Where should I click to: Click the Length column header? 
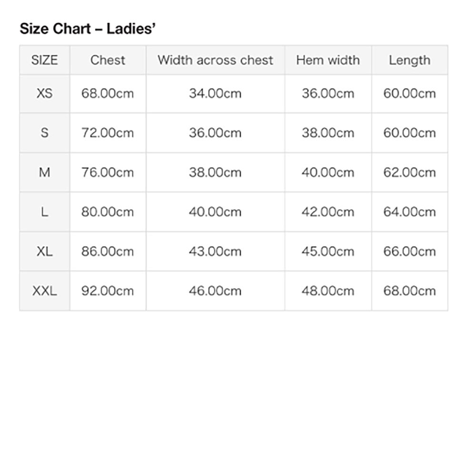click(409, 60)
